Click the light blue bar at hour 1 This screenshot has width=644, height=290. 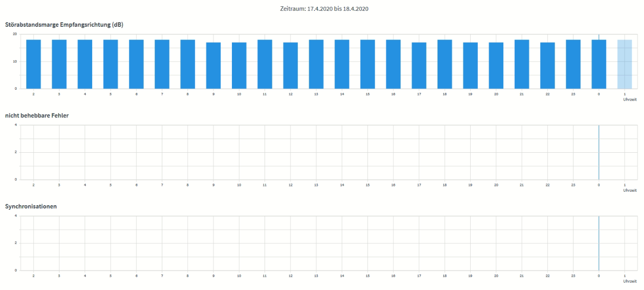[625, 64]
